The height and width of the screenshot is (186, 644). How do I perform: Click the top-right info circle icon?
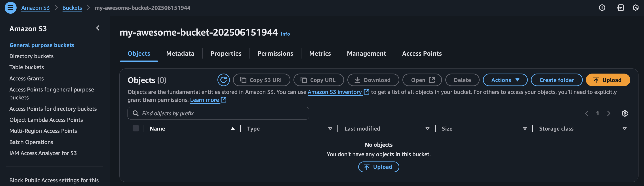(x=602, y=8)
